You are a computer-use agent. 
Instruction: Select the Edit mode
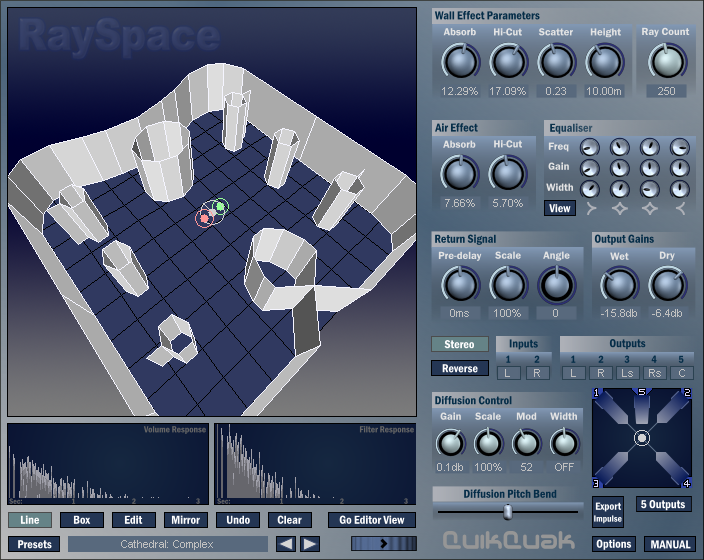[133, 520]
